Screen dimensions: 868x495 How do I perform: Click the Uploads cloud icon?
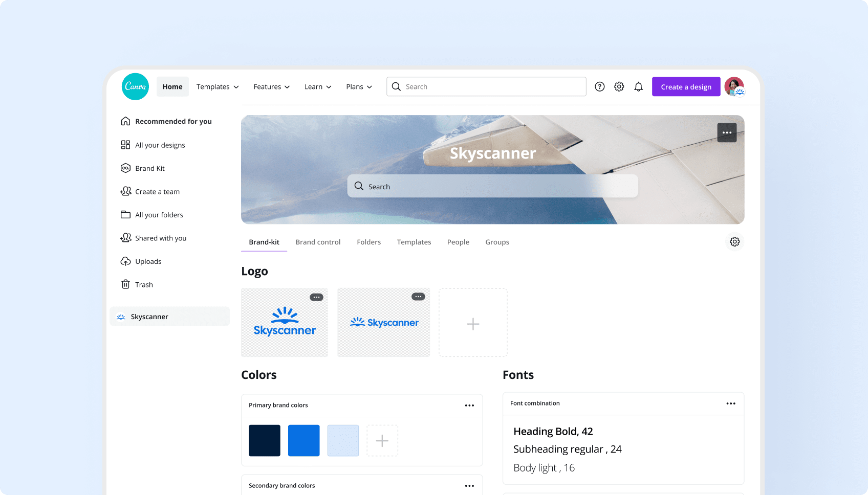[x=126, y=261]
